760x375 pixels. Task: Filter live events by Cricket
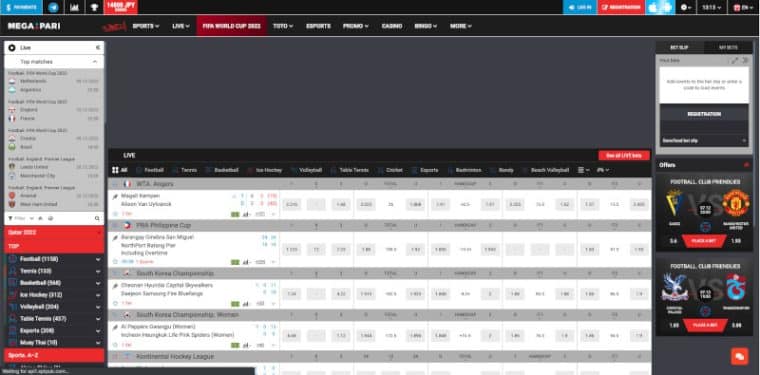[390, 170]
